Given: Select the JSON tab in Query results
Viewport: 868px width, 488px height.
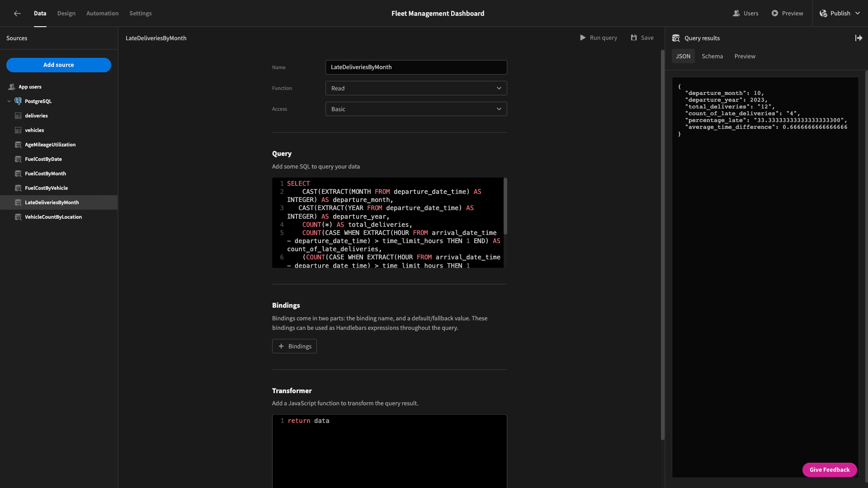Looking at the screenshot, I should pyautogui.click(x=683, y=56).
